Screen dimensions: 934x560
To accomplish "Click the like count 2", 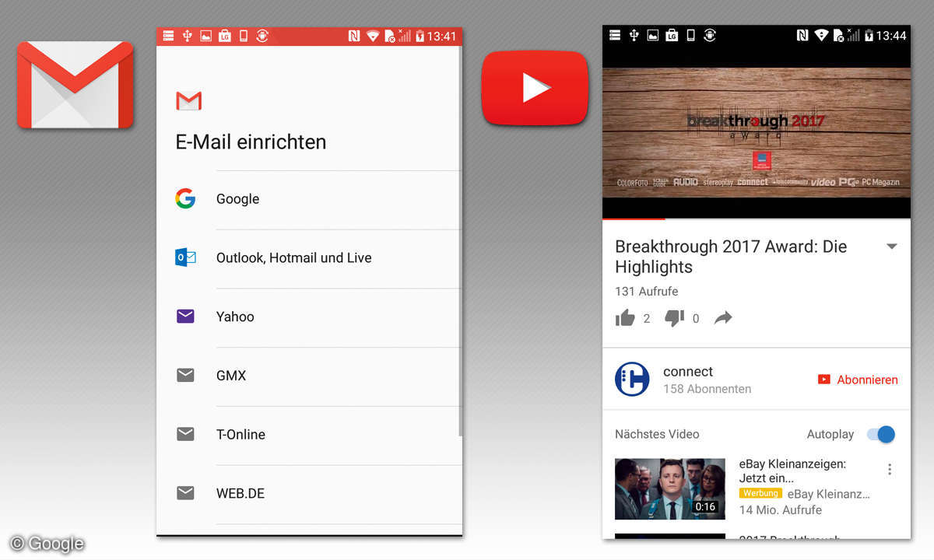I will click(x=647, y=318).
